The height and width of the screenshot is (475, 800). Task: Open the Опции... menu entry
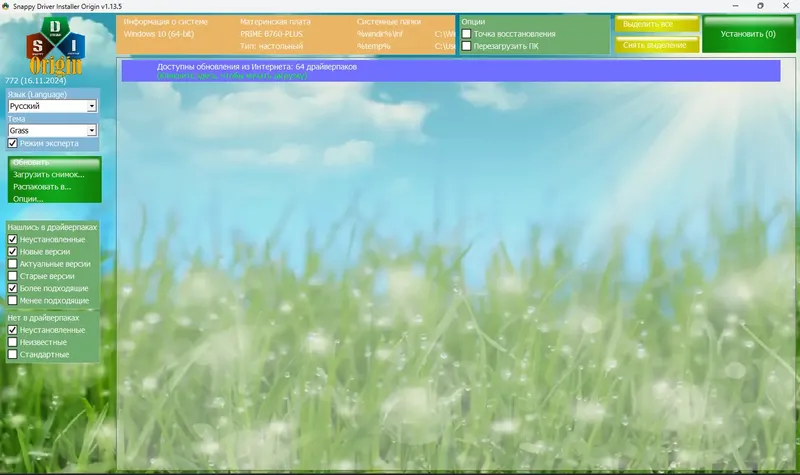point(28,199)
